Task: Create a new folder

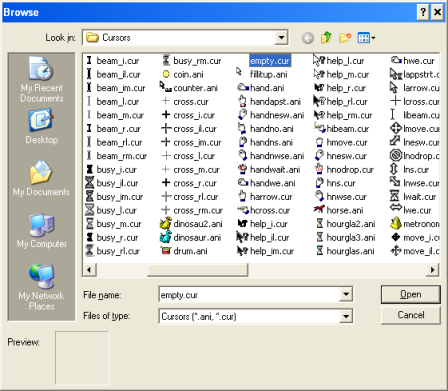Action: (x=345, y=38)
